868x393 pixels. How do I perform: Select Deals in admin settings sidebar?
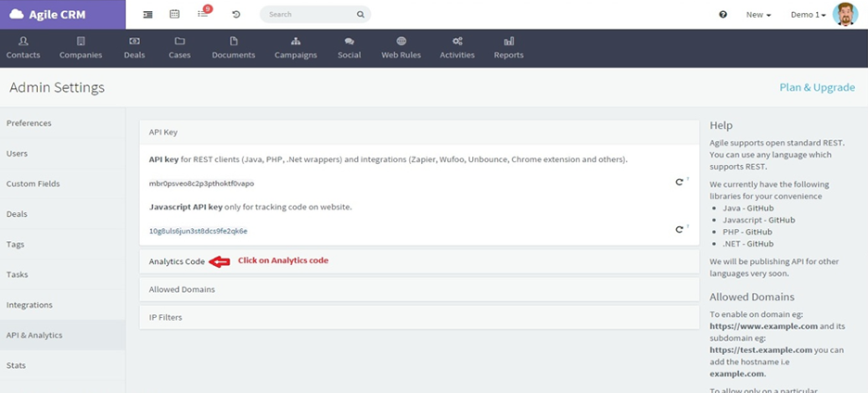[62, 214]
